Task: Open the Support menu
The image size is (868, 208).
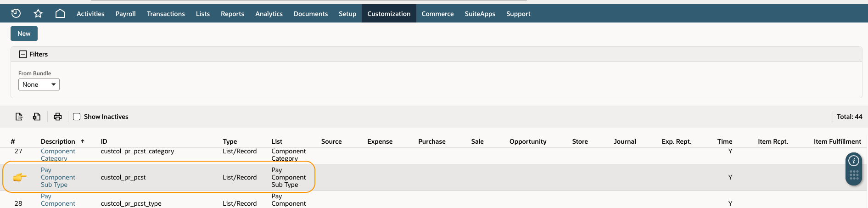Action: click(x=518, y=14)
